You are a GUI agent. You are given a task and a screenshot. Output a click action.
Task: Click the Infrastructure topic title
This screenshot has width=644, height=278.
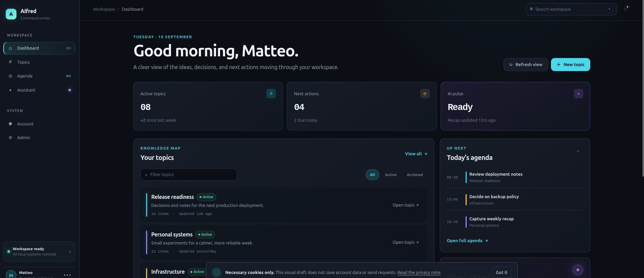(168, 272)
